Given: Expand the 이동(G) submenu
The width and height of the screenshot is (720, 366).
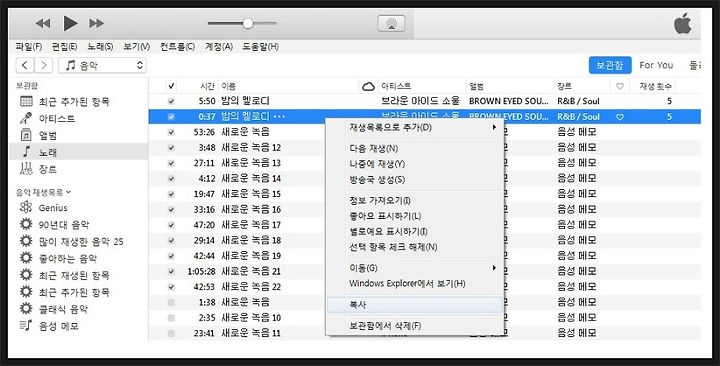Looking at the screenshot, I should [414, 268].
